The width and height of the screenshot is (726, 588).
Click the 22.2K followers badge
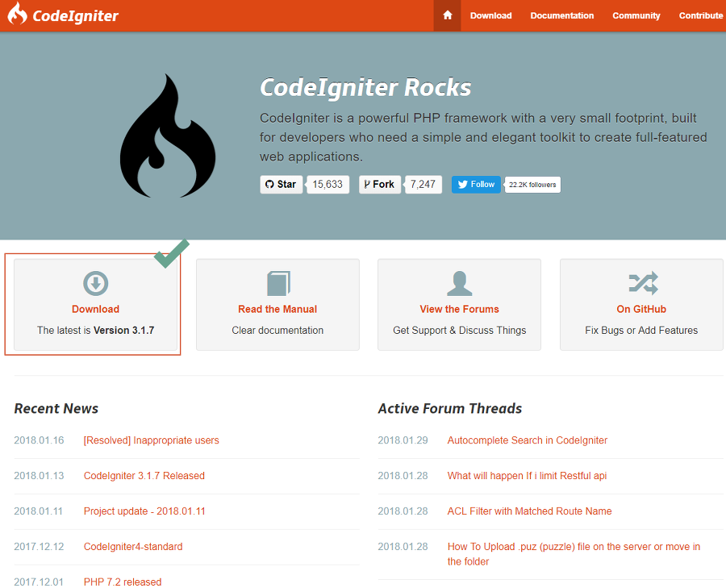tap(532, 185)
